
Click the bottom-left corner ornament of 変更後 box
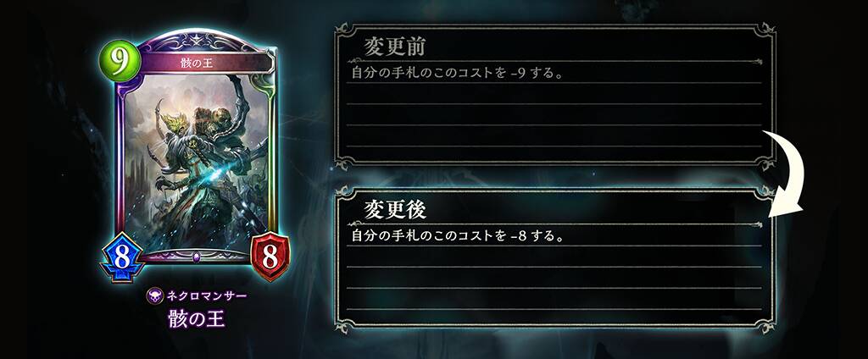click(344, 326)
